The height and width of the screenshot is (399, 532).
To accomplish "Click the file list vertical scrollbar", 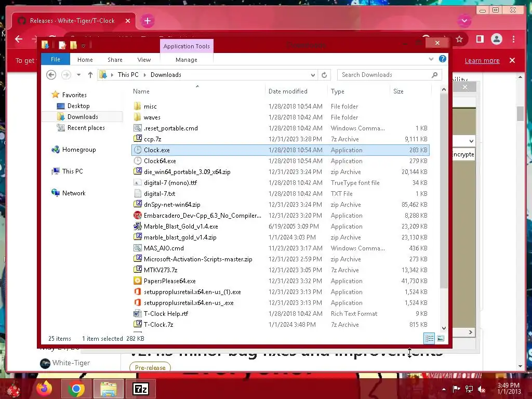I will pos(444,191).
